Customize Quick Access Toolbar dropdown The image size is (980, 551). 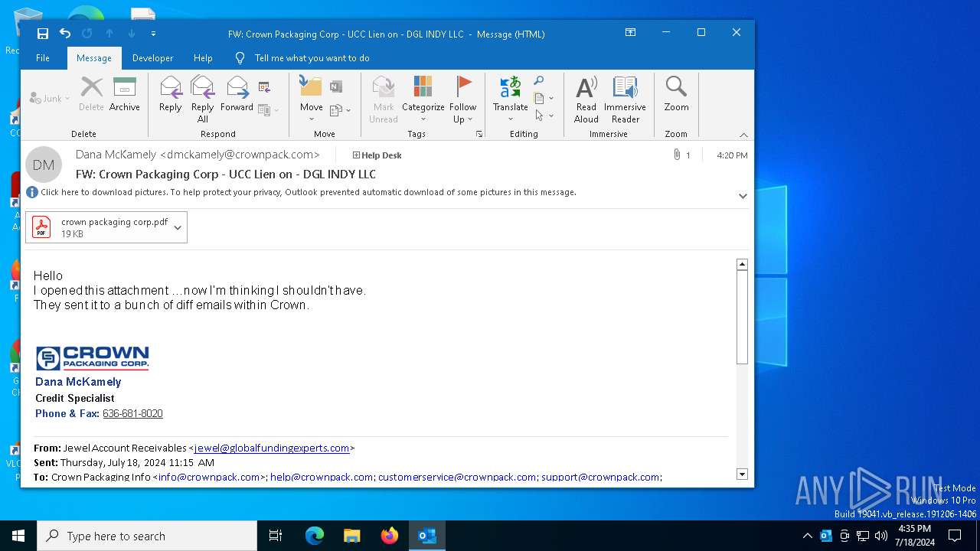[153, 34]
